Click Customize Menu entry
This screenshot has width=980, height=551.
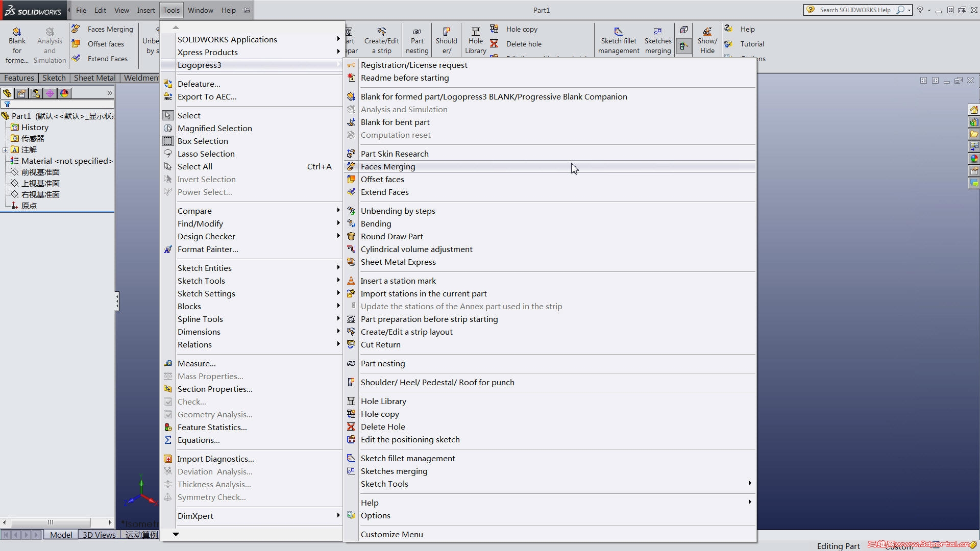[391, 535]
